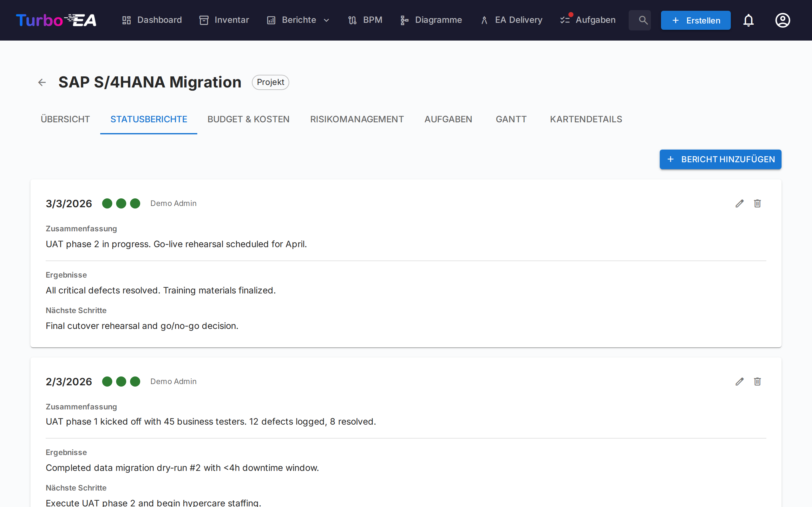This screenshot has height=507, width=812.
Task: Open the Aufgaben navigation item
Action: (x=588, y=20)
